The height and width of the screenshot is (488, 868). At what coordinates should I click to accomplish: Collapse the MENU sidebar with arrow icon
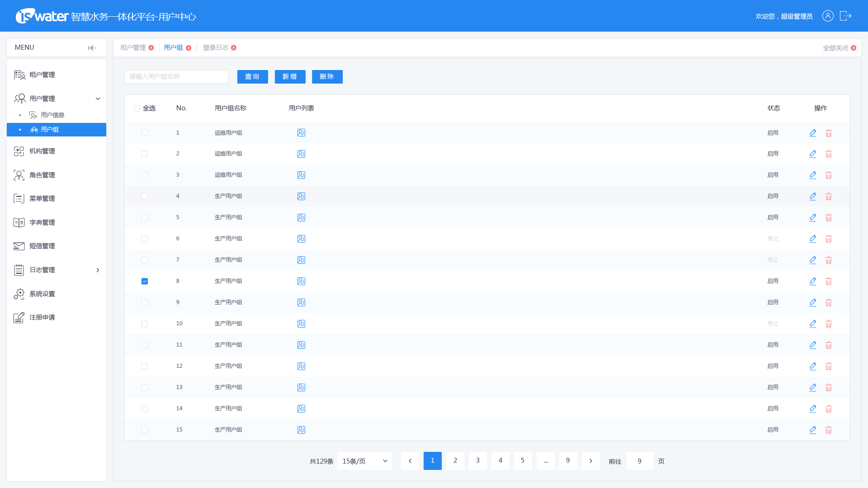click(x=92, y=48)
